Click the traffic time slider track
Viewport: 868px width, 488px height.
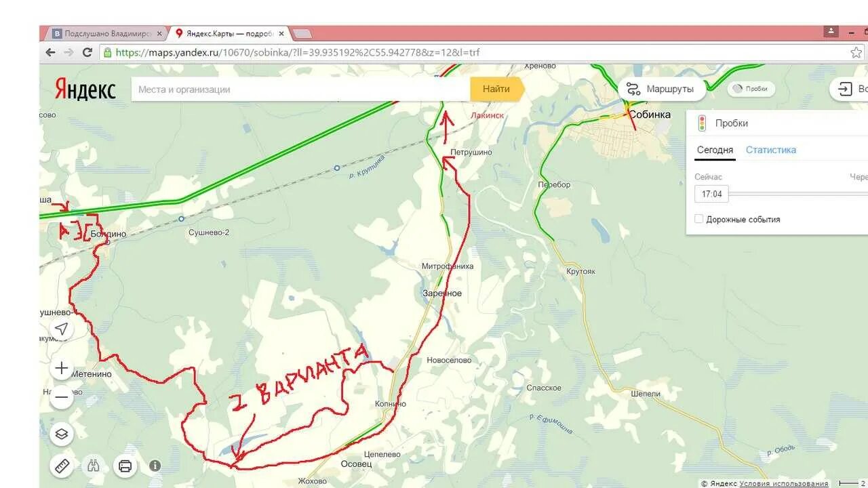[x=798, y=194]
